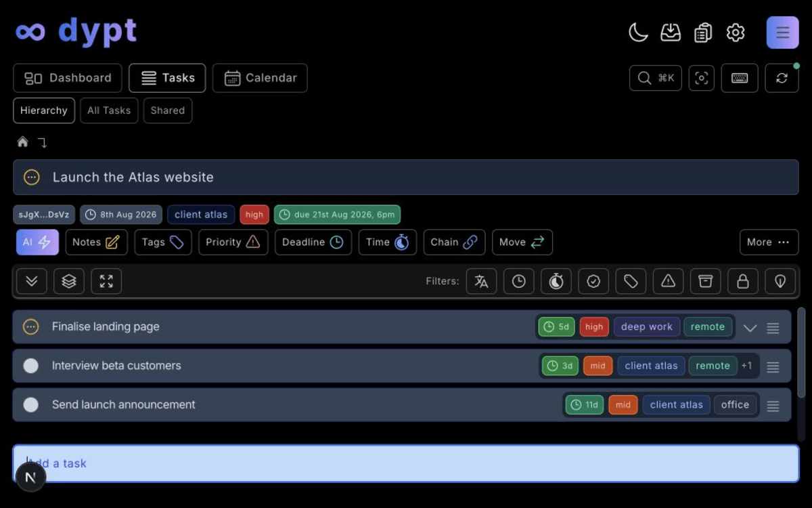This screenshot has height=508, width=812.
Task: Toggle the priority warning filter
Action: pos(668,281)
